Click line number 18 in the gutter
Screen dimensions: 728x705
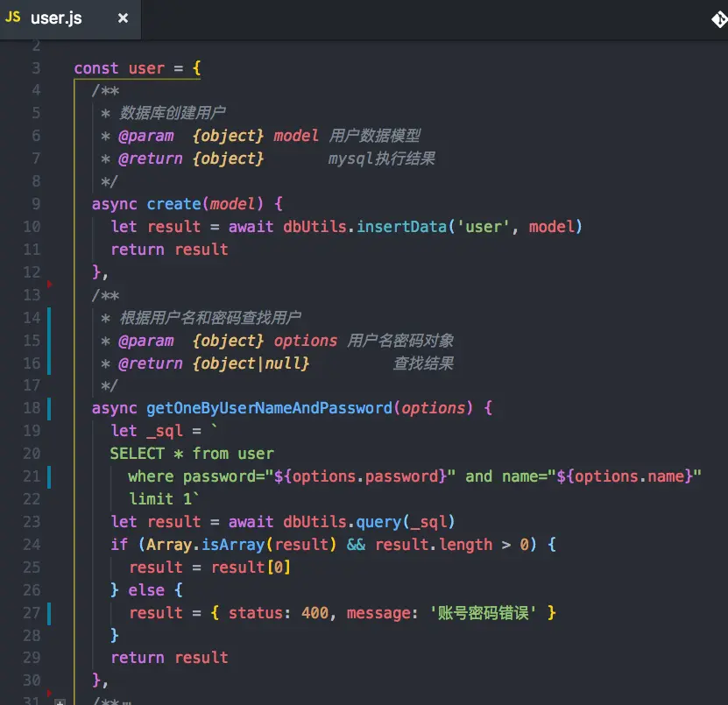click(32, 408)
